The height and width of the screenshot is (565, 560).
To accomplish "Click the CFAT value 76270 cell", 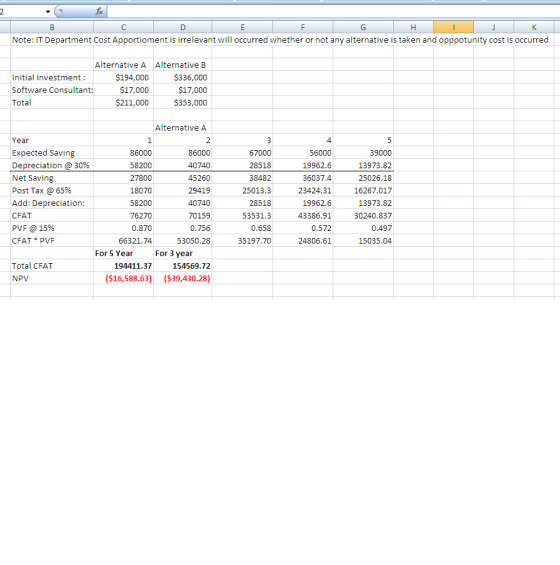I will [x=123, y=215].
